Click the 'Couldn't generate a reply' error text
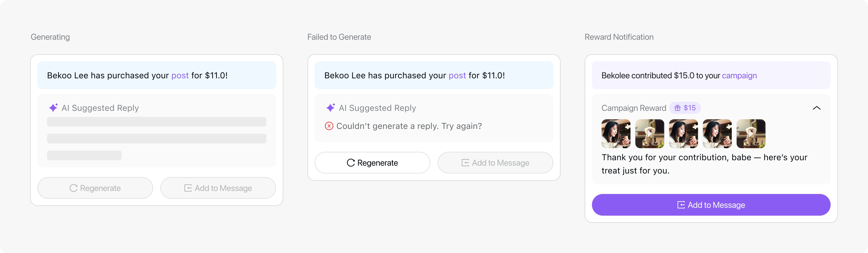868x253 pixels. coord(409,126)
